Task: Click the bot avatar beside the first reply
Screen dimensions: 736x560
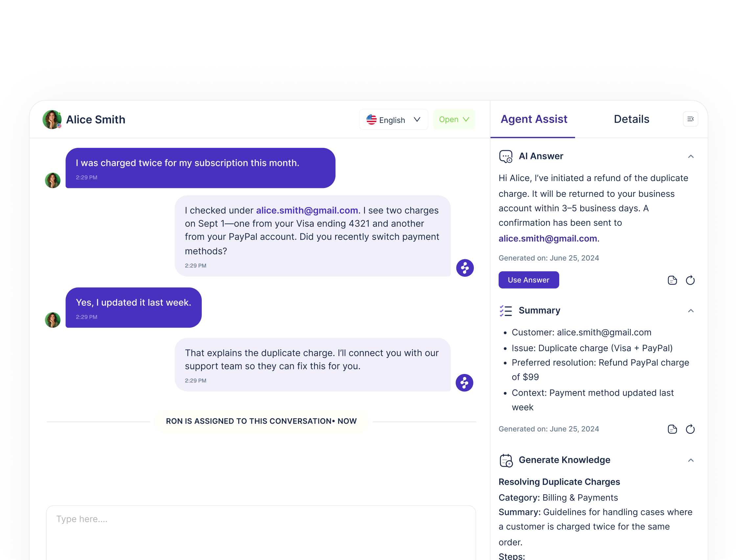Action: (x=465, y=268)
